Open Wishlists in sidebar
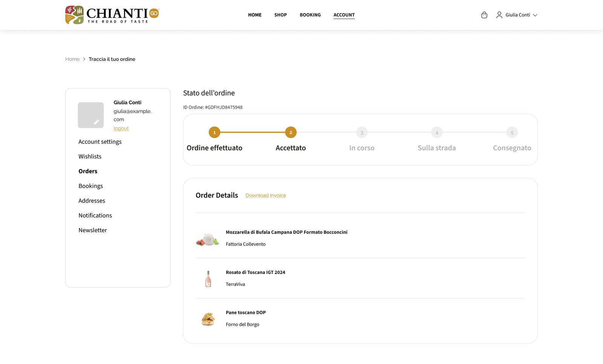Image resolution: width=603 pixels, height=364 pixels. (90, 156)
